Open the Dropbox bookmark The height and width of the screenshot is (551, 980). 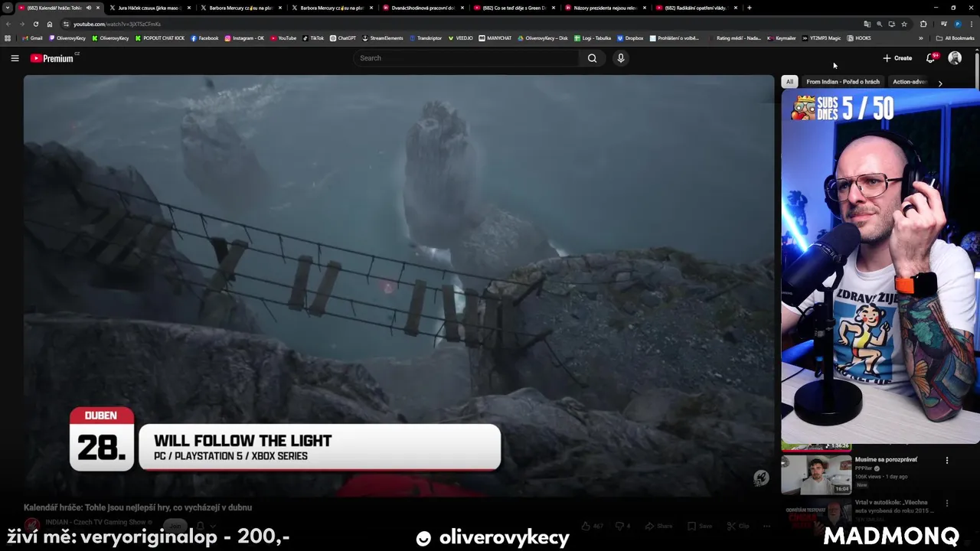click(x=630, y=37)
